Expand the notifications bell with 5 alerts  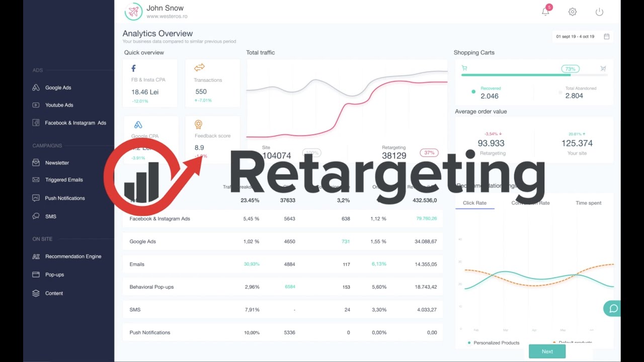[545, 11]
